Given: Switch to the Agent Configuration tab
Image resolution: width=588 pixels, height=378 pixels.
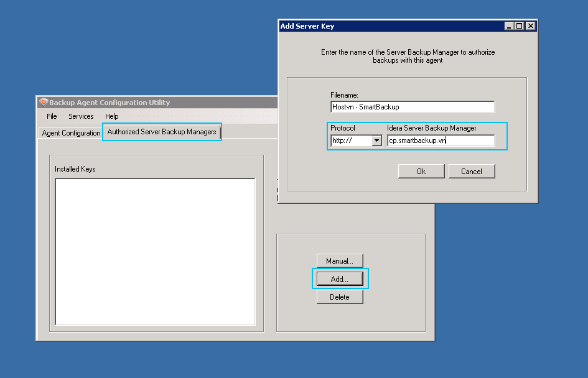Looking at the screenshot, I should point(71,133).
